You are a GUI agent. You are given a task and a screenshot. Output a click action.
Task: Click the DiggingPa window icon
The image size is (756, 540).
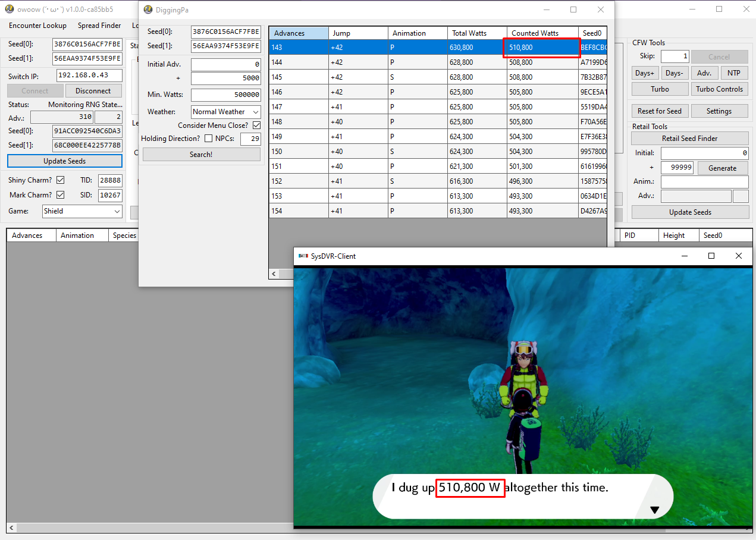pos(148,10)
